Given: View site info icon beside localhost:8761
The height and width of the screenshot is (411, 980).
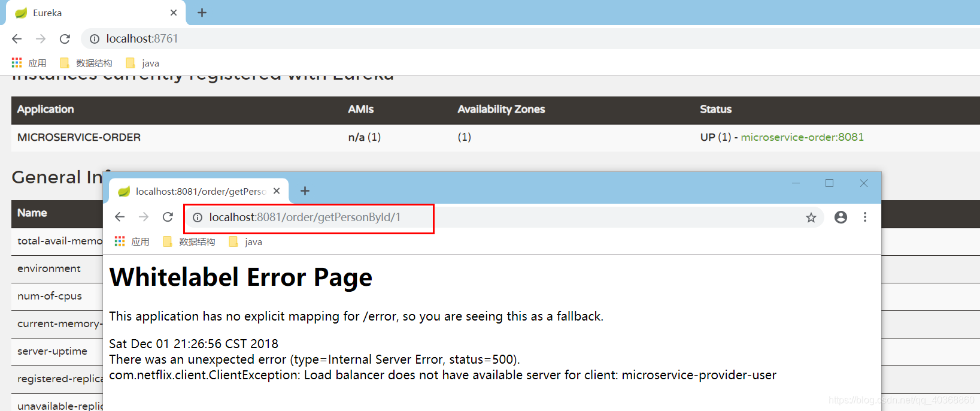Looking at the screenshot, I should 95,39.
